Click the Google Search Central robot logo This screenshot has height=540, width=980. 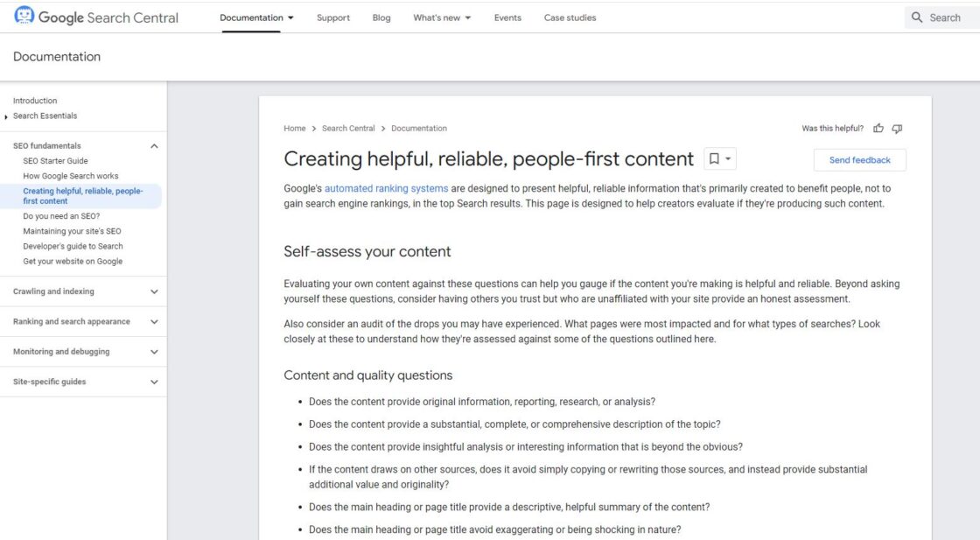pyautogui.click(x=24, y=16)
